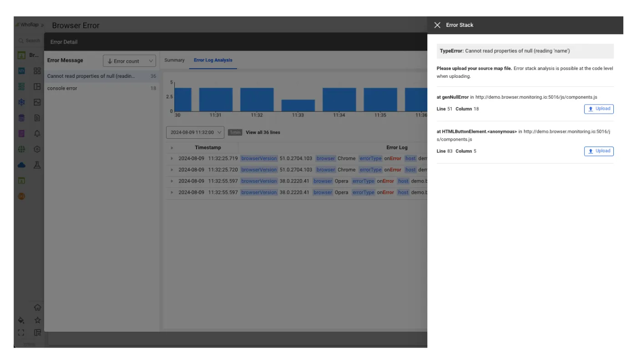Click the blue cloud icon
Viewport: 637px width, 364px height.
(21, 165)
